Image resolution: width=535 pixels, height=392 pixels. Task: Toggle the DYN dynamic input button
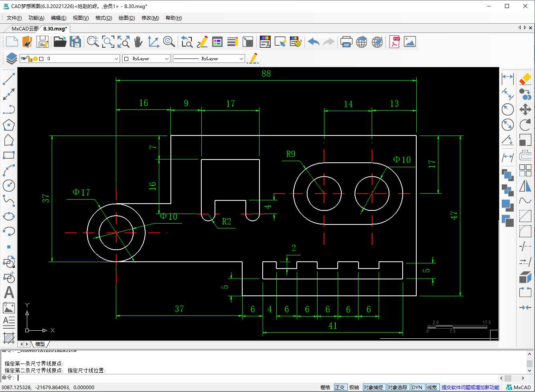click(417, 387)
